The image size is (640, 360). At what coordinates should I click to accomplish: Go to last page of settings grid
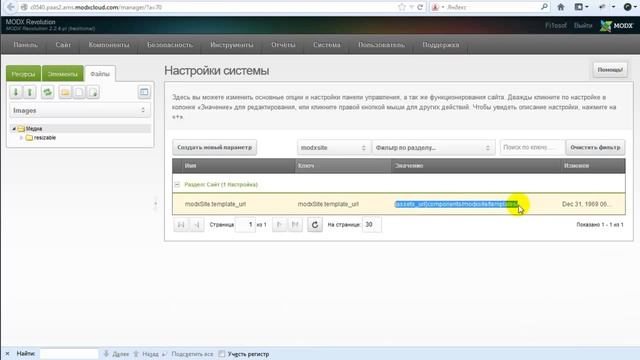coord(295,224)
